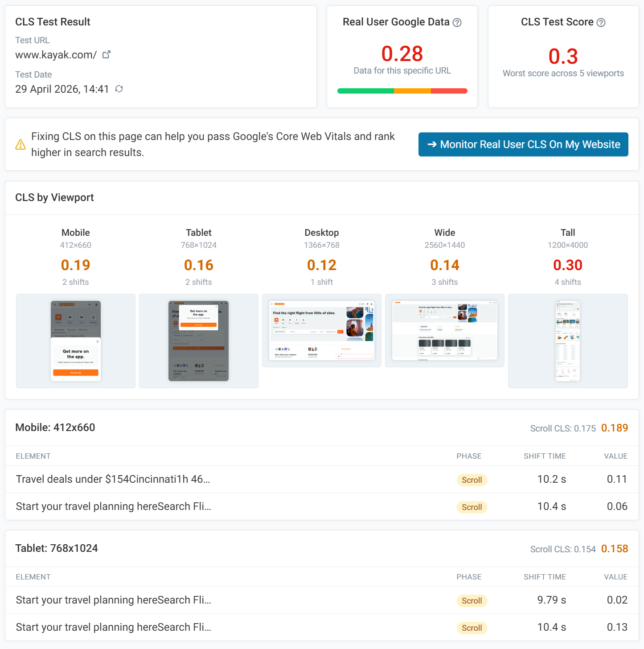
Task: Click the warning triangle icon in notice
Action: (x=21, y=144)
